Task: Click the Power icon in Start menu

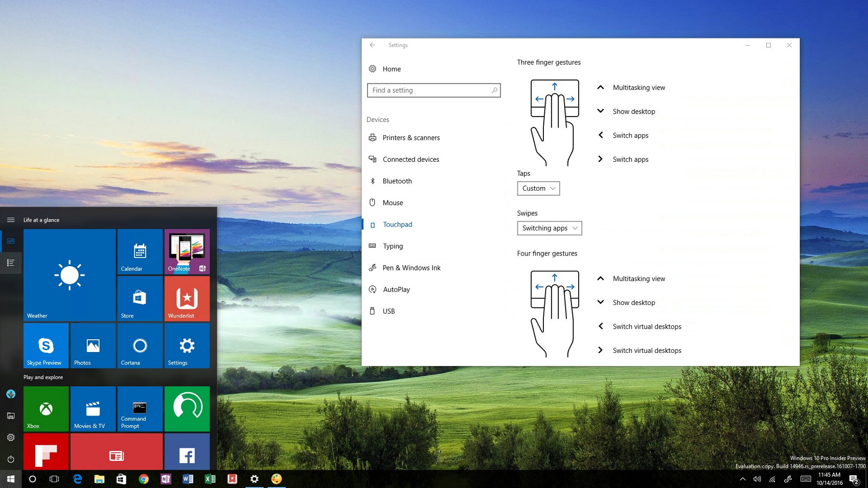Action: click(x=11, y=459)
